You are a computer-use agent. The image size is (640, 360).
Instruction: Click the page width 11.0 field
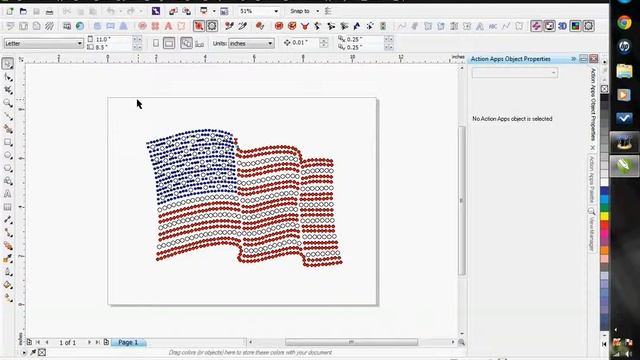[x=113, y=40]
